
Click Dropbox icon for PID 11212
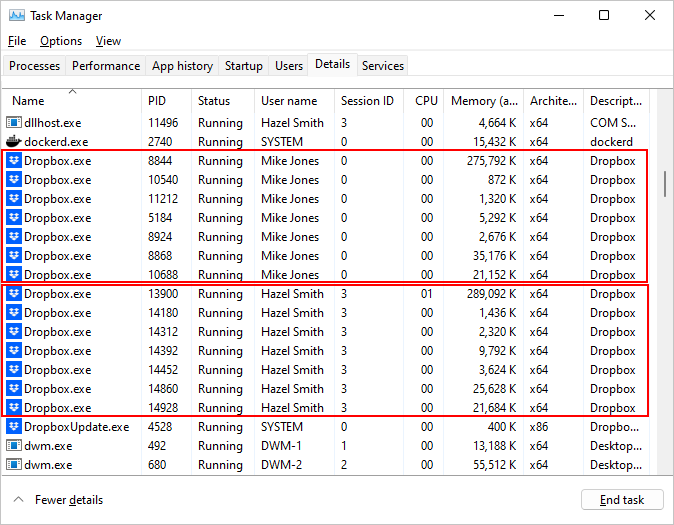[x=14, y=199]
